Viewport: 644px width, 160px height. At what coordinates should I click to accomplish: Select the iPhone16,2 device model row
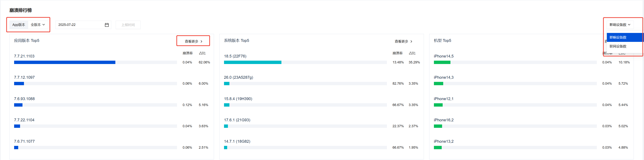(444, 120)
